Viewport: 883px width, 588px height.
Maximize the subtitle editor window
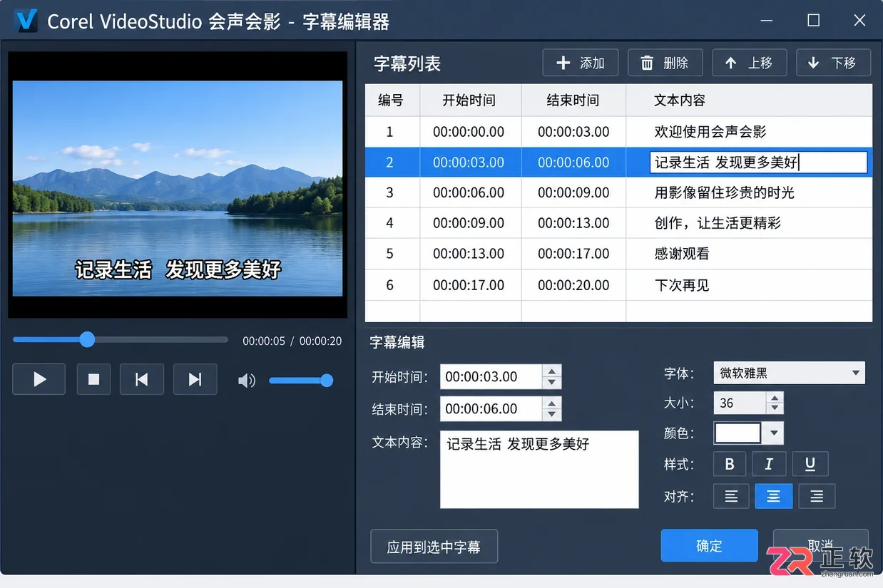click(x=813, y=21)
